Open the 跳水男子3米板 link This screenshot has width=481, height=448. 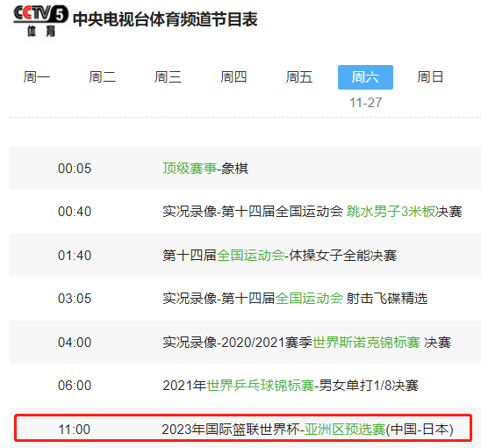pyautogui.click(x=391, y=212)
